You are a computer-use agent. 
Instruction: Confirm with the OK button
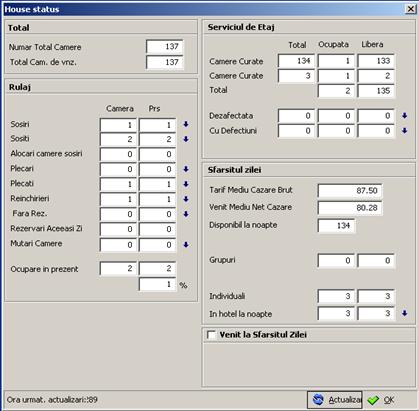click(382, 400)
